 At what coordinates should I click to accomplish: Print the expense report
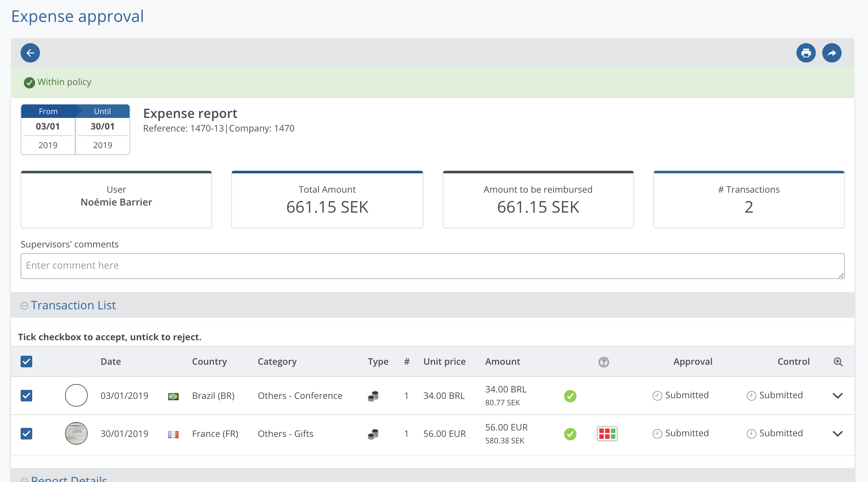[806, 53]
